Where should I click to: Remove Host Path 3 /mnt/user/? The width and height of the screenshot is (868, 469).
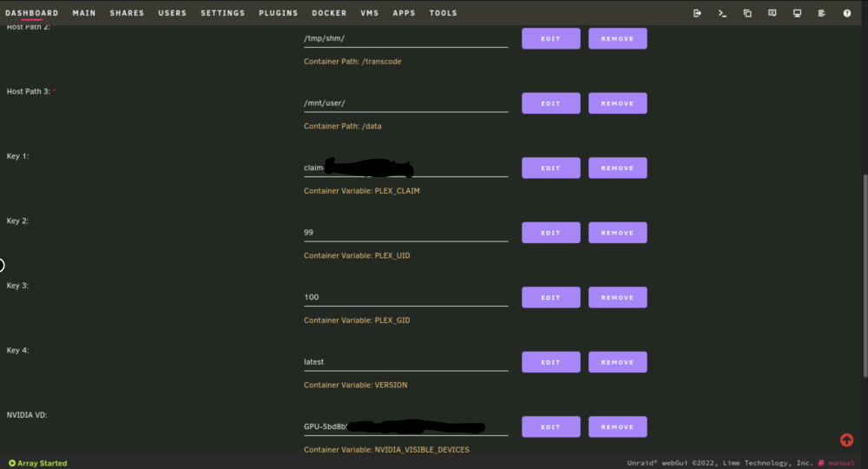tap(617, 103)
